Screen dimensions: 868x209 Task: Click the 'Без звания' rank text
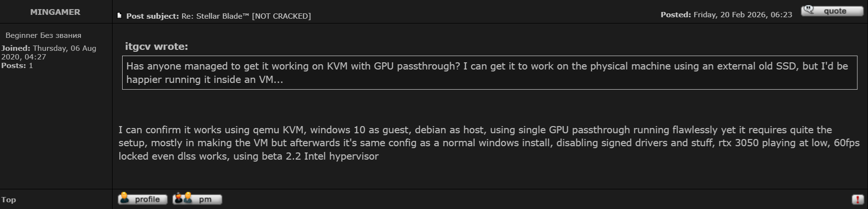pyautogui.click(x=60, y=35)
